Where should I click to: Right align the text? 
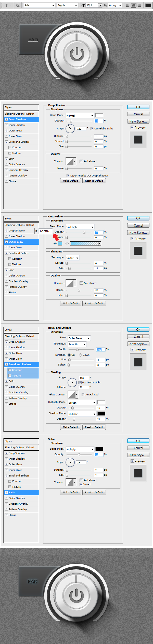point(139,5)
